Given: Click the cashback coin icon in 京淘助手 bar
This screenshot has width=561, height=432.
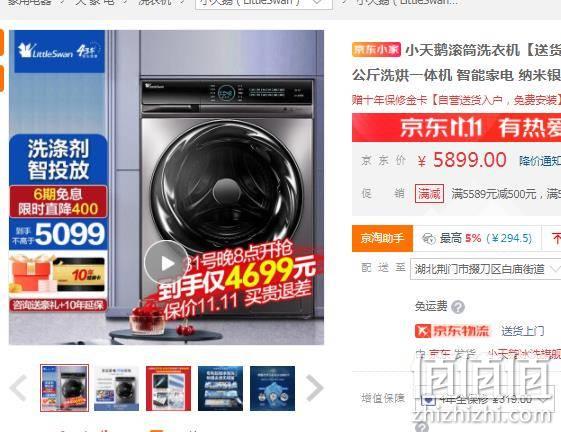Looking at the screenshot, I should pyautogui.click(x=428, y=238).
